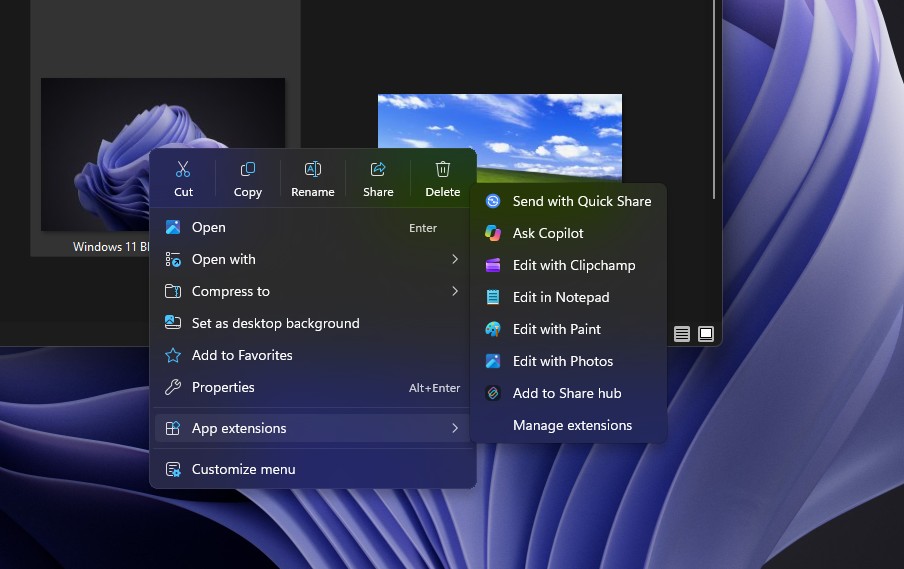
Task: Choose Ask Copilot
Action: 568,233
